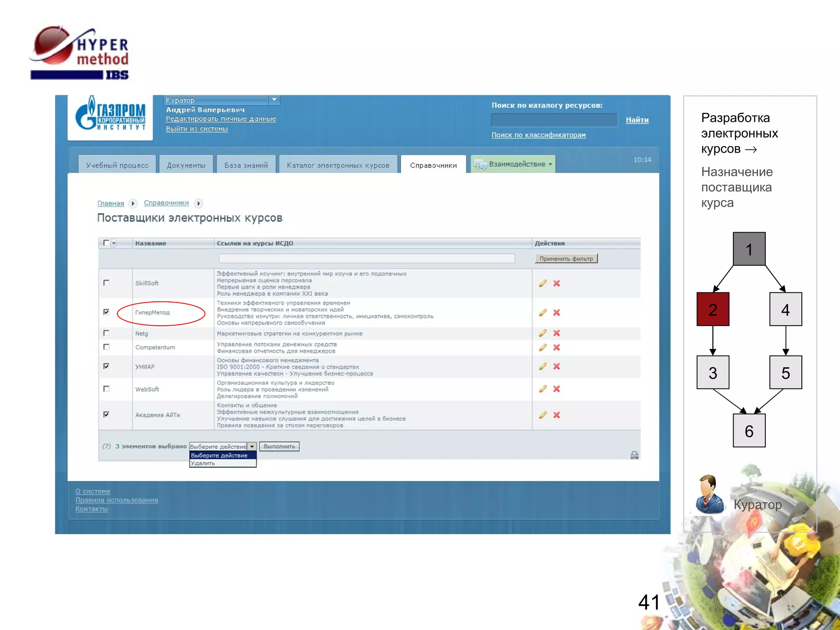
Task: Click the Выполнить button
Action: [x=279, y=447]
